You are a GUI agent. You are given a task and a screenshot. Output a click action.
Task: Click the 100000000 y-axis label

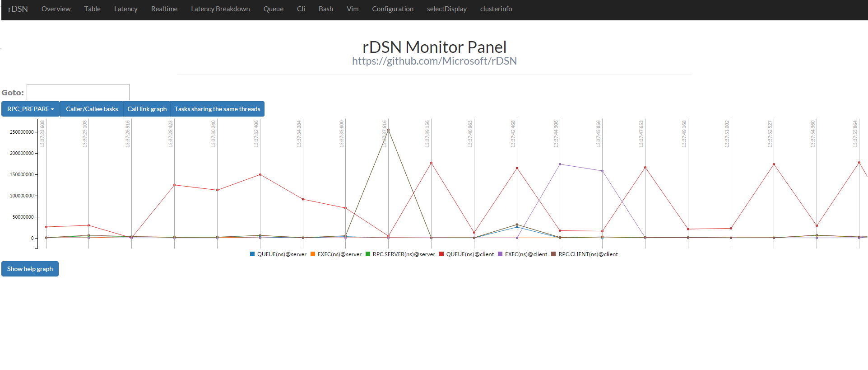pos(22,196)
